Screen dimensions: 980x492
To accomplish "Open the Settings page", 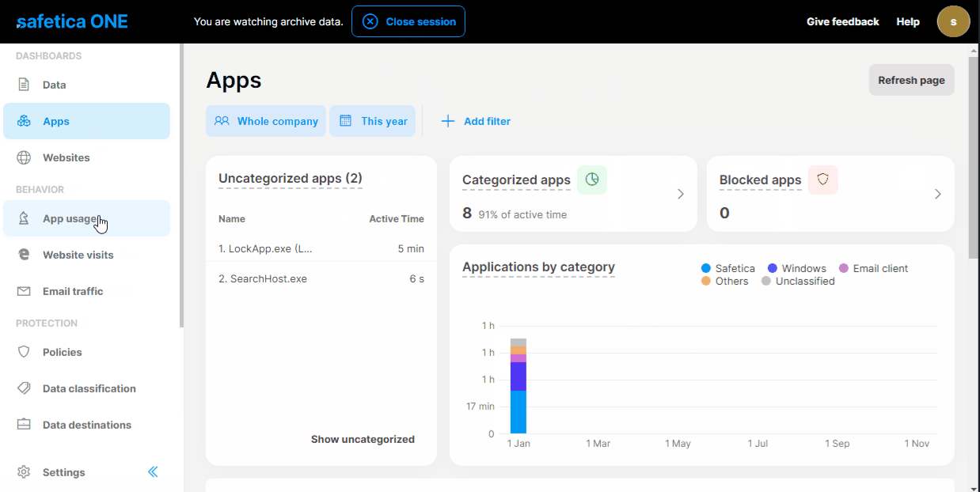I will [63, 472].
